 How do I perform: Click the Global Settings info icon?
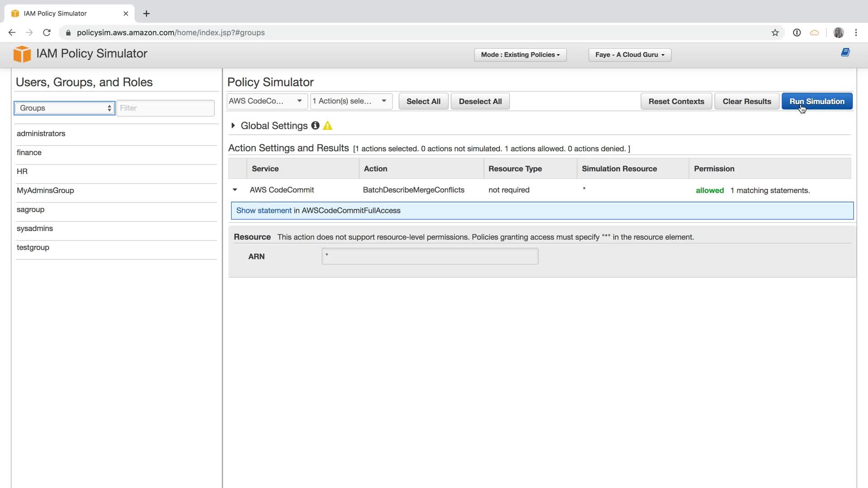[315, 126]
